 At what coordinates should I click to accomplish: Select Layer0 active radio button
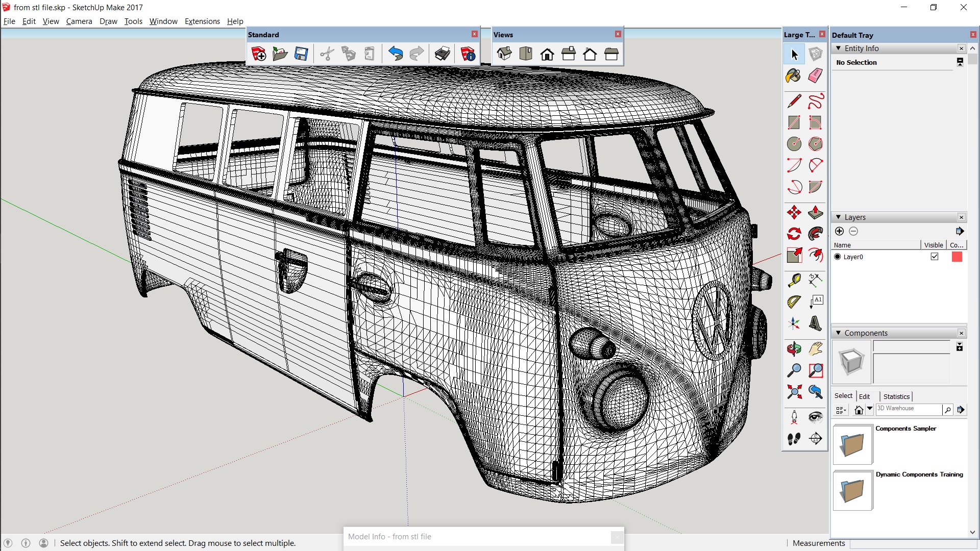pyautogui.click(x=838, y=257)
